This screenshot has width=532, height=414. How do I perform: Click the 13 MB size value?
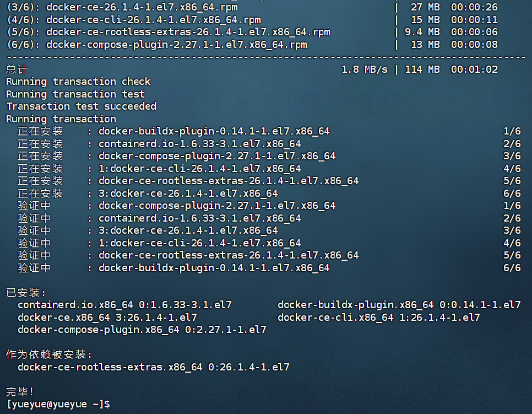pos(425,45)
